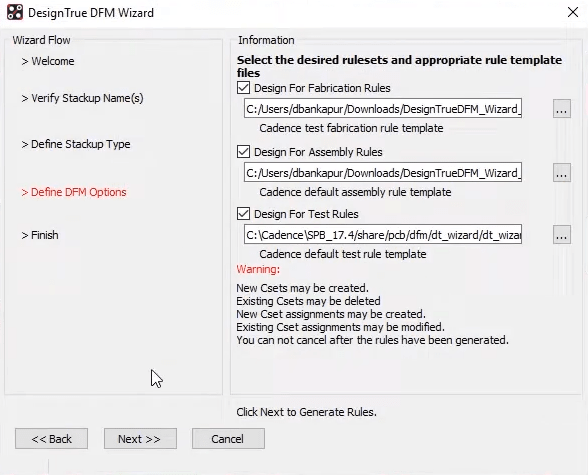
Task: Click the 'Select the desired rulesets' heading
Action: pos(399,66)
